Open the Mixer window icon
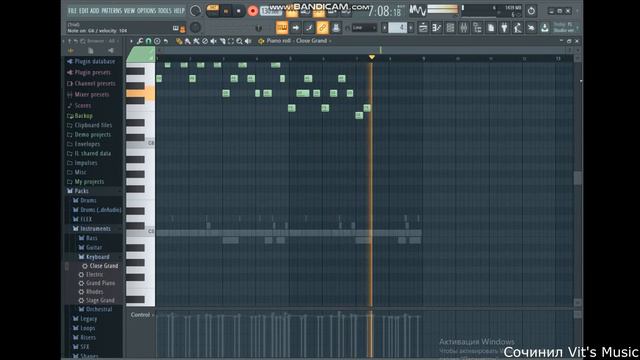640x360 pixels. point(464,28)
